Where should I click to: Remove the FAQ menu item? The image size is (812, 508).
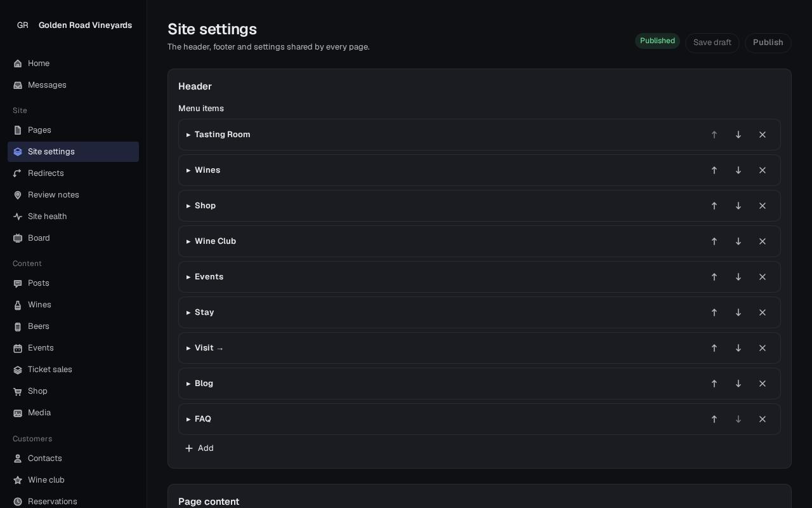(x=763, y=419)
